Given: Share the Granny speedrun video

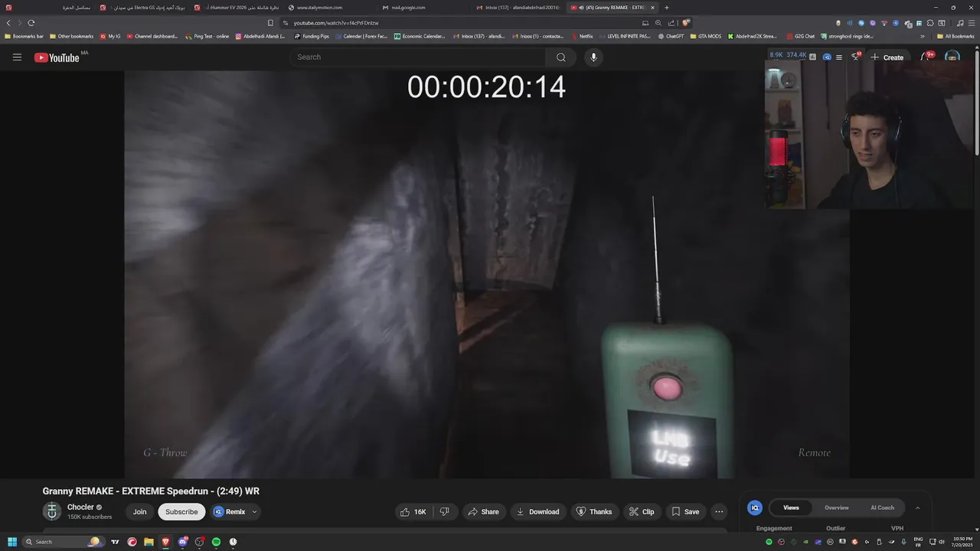Looking at the screenshot, I should point(483,512).
